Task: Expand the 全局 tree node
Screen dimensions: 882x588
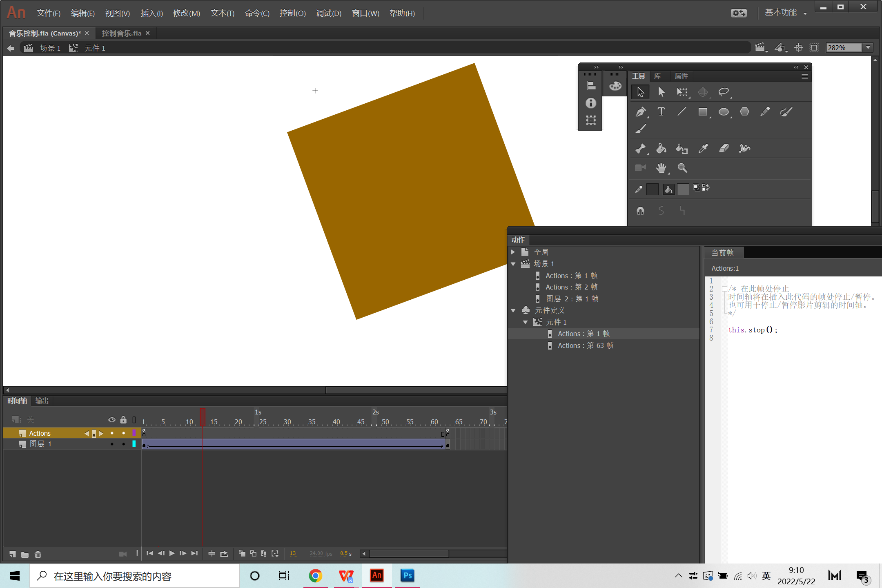Action: (x=513, y=252)
